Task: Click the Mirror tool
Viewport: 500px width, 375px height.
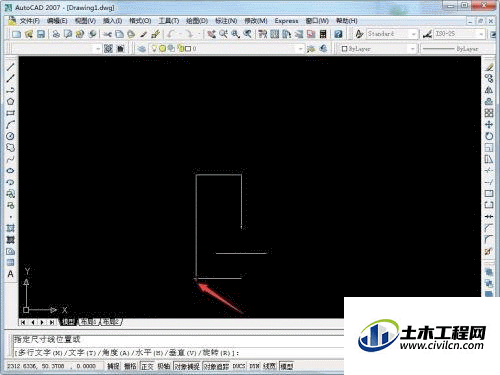Action: [x=489, y=90]
